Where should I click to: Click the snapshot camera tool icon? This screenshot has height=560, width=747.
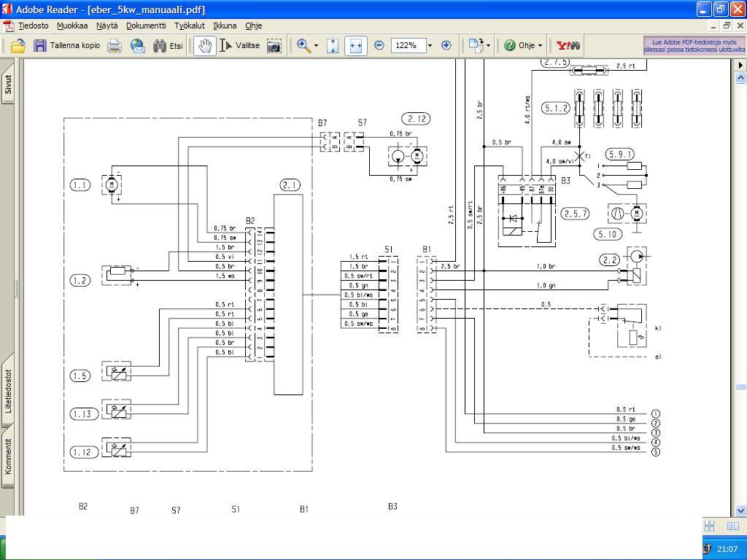(x=274, y=45)
